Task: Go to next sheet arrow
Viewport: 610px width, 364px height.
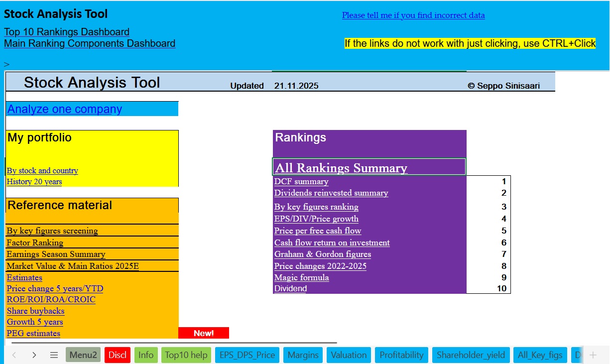Action: click(34, 355)
